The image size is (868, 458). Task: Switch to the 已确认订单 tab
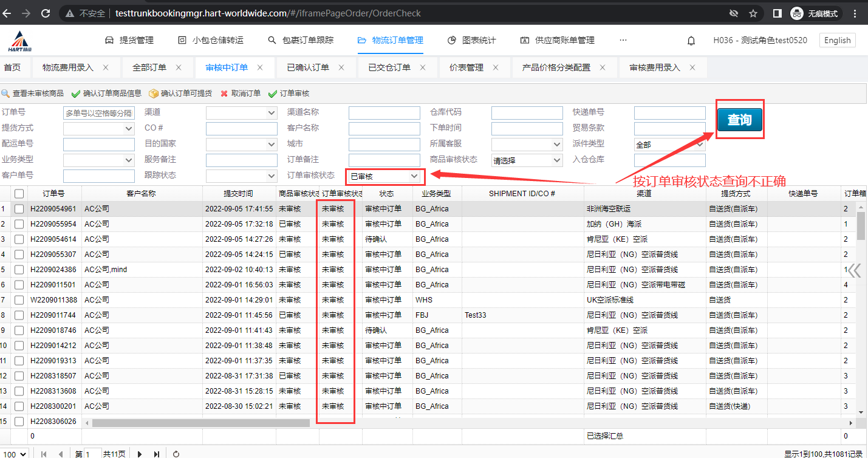coord(308,67)
